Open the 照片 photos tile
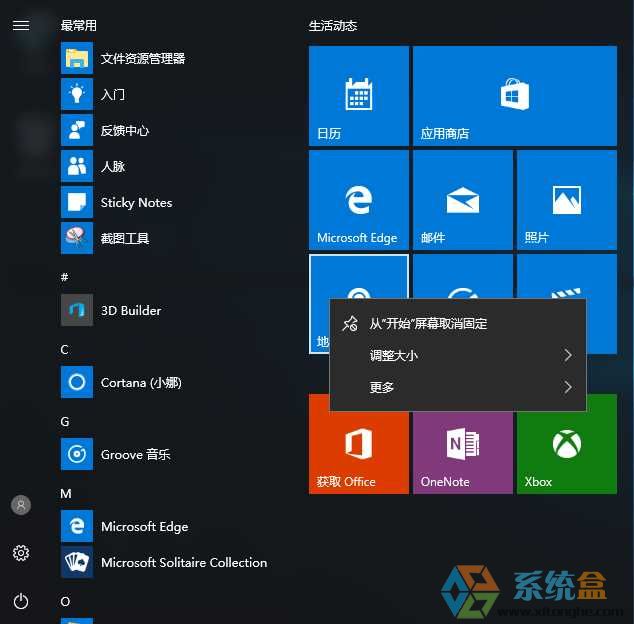This screenshot has width=634, height=624. (x=567, y=200)
